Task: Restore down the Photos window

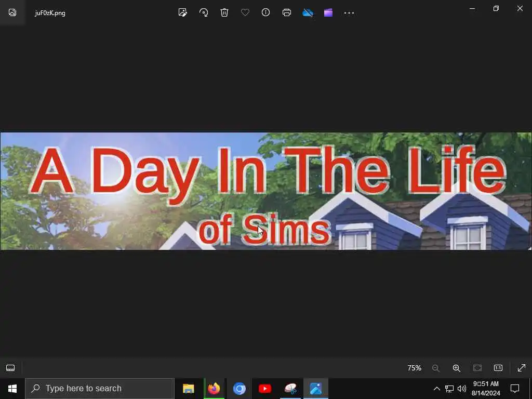Action: tap(496, 8)
